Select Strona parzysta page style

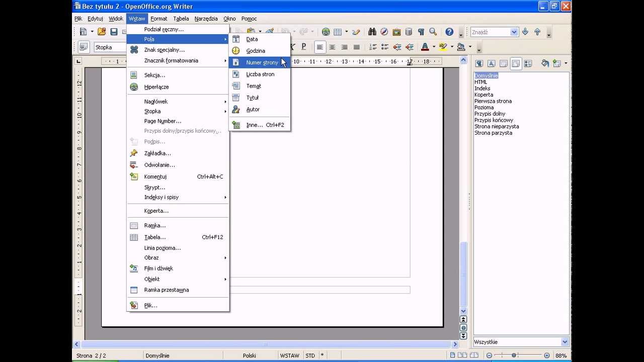[x=493, y=133]
